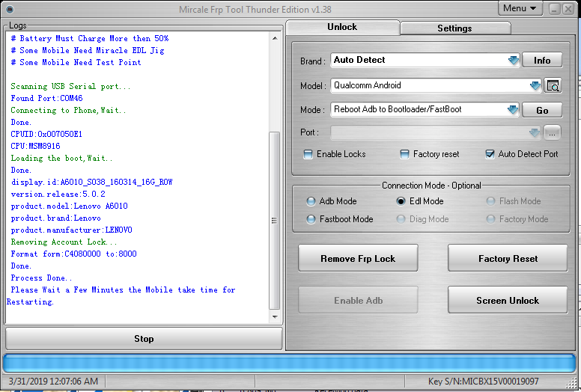This screenshot has height=392, width=581.
Task: Click log line 'Some Mobile Need Test Point'
Action: [76, 63]
